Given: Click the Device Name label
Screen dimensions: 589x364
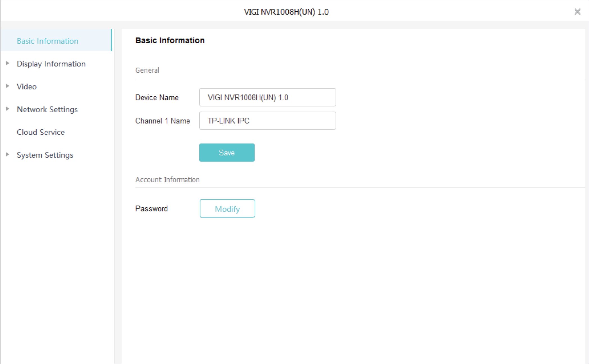Looking at the screenshot, I should click(157, 98).
